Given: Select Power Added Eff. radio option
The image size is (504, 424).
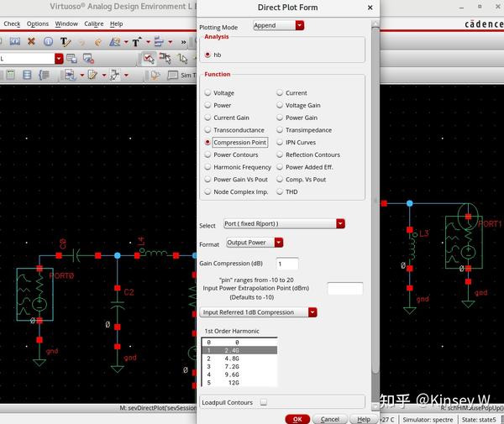Looking at the screenshot, I should click(280, 167).
